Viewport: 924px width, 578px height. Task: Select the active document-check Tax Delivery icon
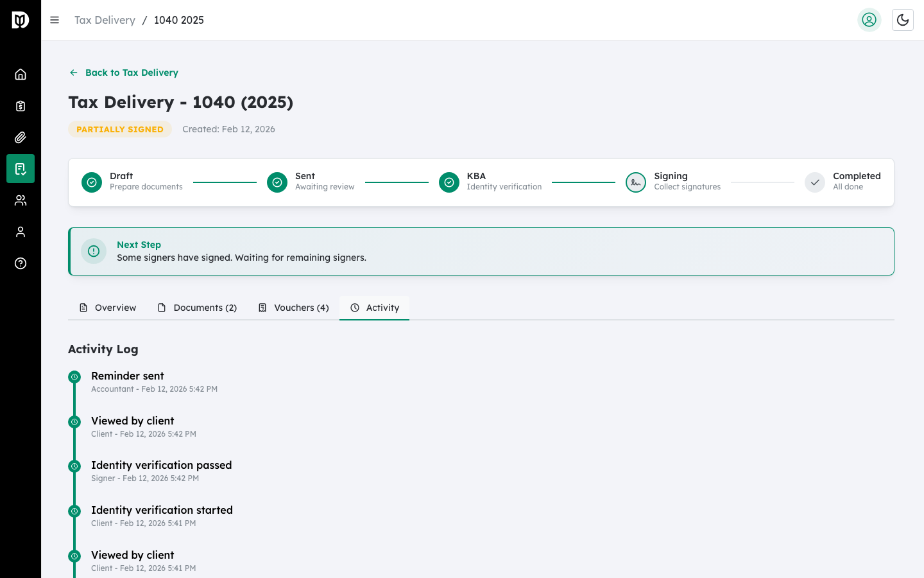(x=20, y=168)
